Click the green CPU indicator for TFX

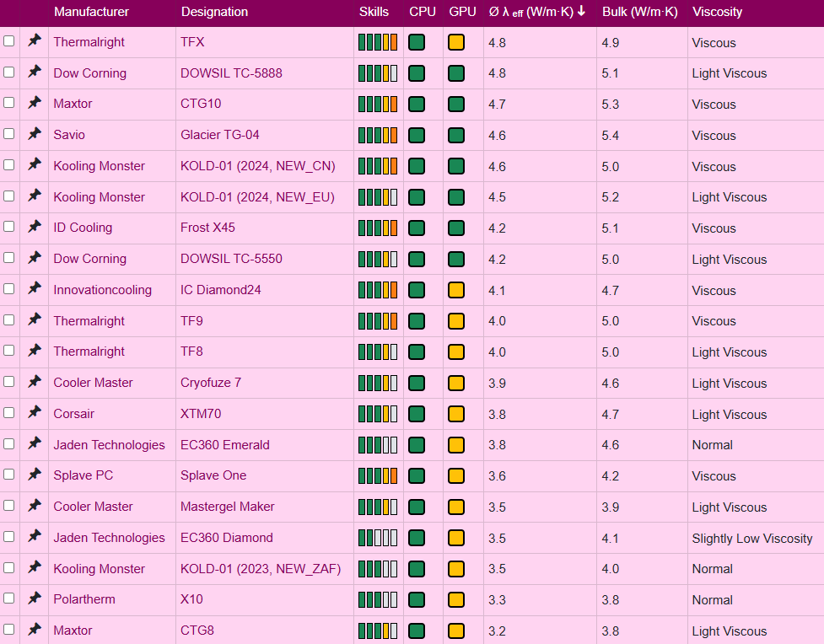tap(417, 42)
